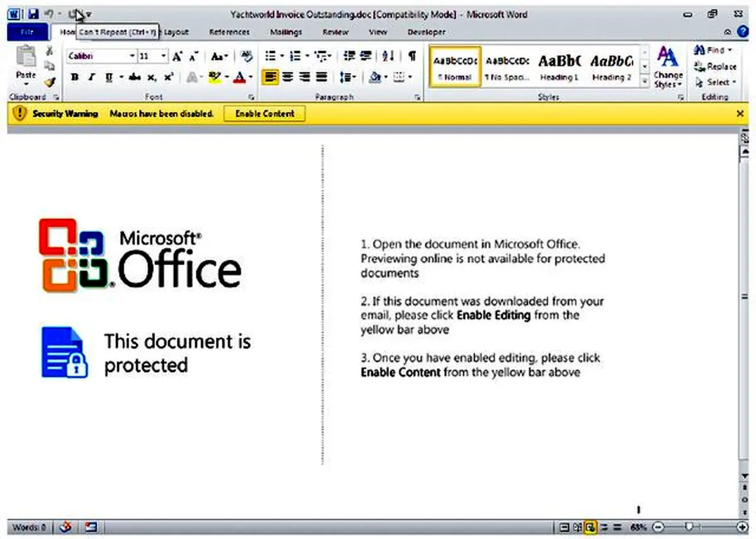This screenshot has width=756, height=539.
Task: Open the bullets list dropdown arrow
Action: pos(282,56)
